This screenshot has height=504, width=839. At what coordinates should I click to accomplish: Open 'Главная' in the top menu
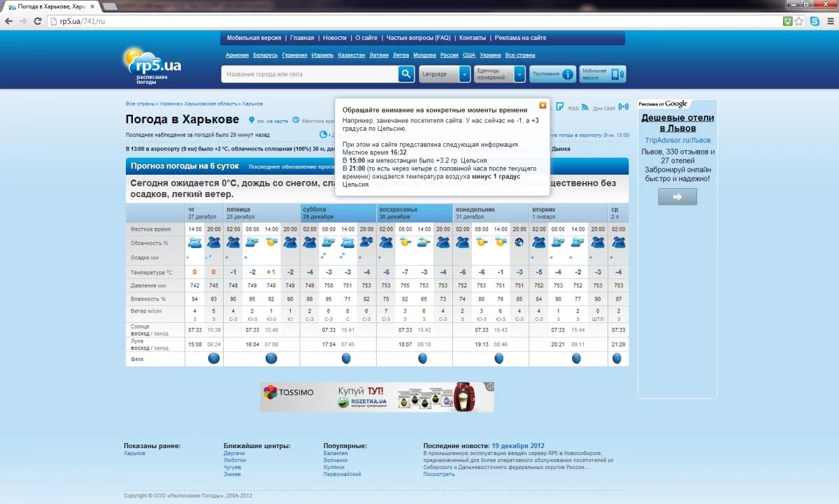[302, 38]
